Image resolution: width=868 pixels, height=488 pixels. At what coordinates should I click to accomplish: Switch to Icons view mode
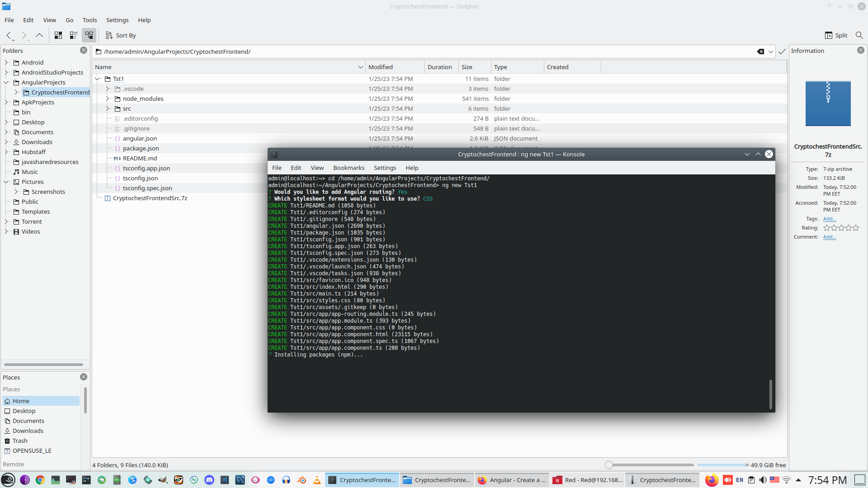point(58,35)
